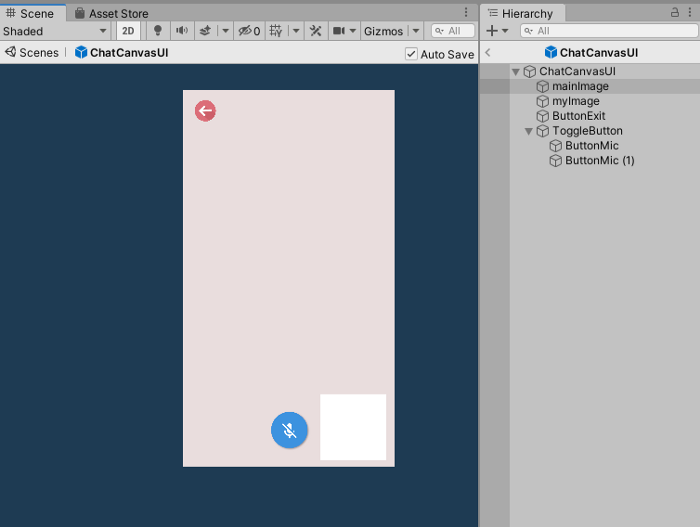Toggle scene lighting lightbulb icon
The width and height of the screenshot is (700, 527).
click(x=158, y=31)
